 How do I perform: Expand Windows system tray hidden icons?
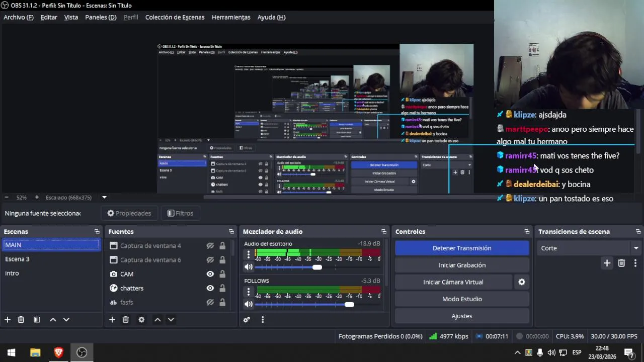click(517, 352)
